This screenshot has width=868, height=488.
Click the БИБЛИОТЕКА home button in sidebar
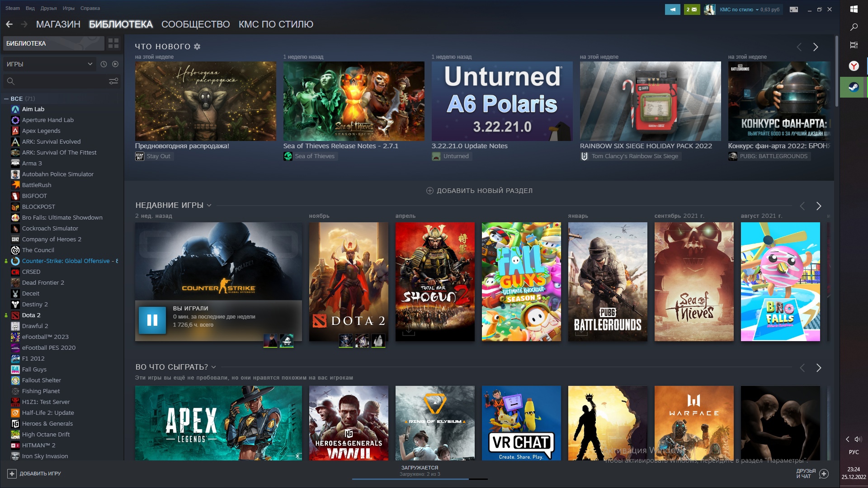pyautogui.click(x=54, y=43)
